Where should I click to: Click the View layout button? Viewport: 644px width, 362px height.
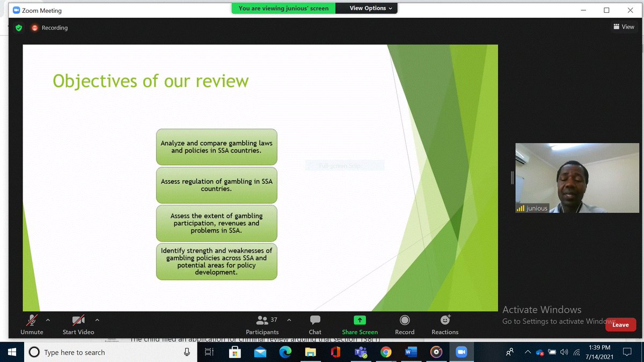tap(624, 27)
